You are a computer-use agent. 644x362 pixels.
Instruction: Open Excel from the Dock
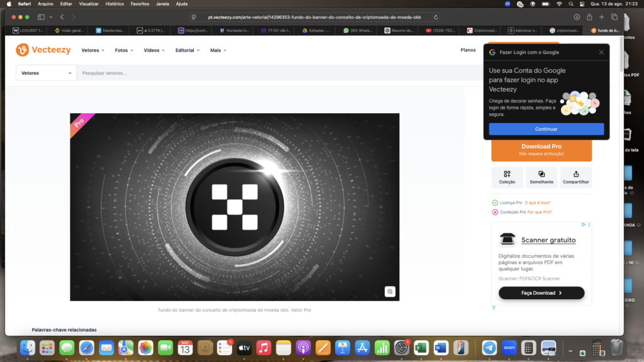click(x=421, y=348)
